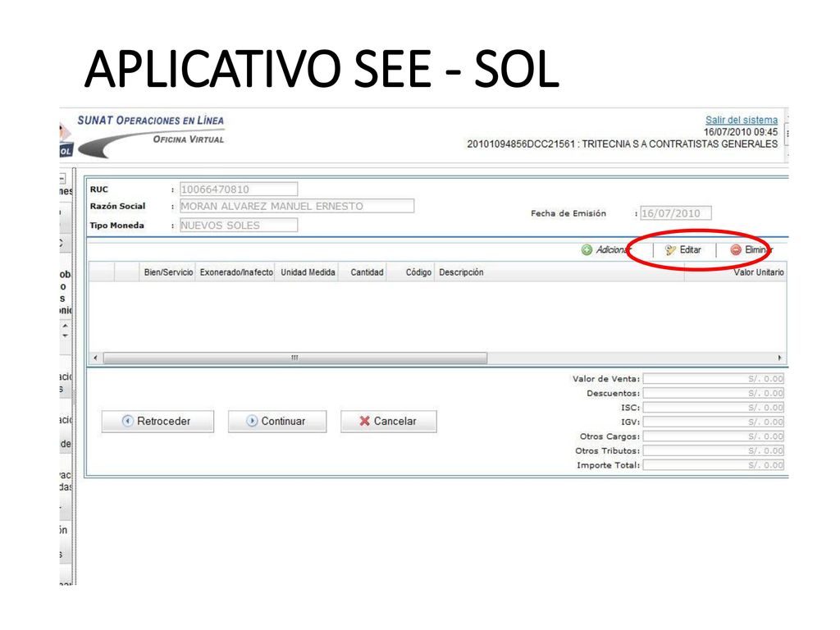Click the red X icon on Cancelar

365,421
